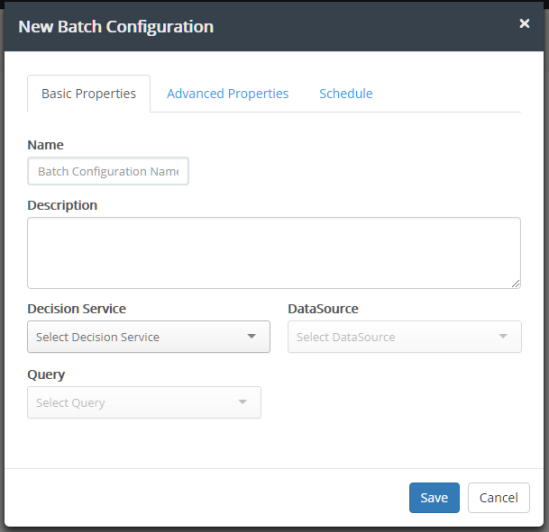Close the New Batch Configuration dialog
549x532 pixels.
click(x=524, y=23)
